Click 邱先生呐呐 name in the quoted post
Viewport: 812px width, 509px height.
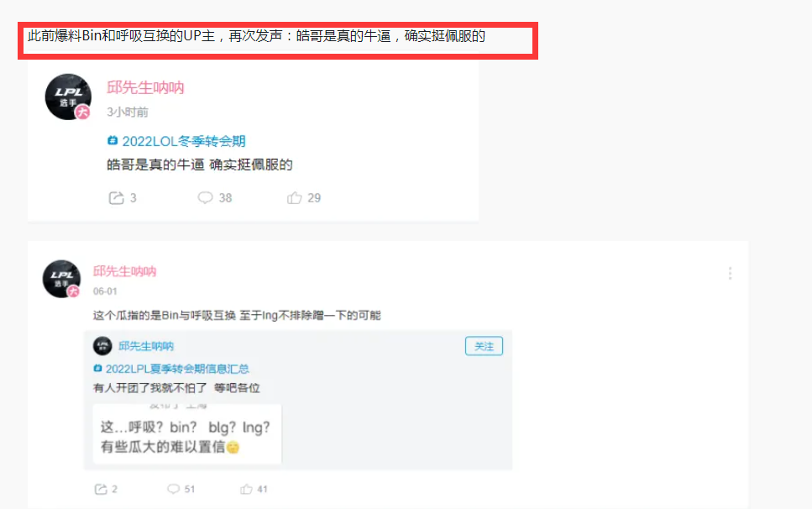[x=146, y=346]
